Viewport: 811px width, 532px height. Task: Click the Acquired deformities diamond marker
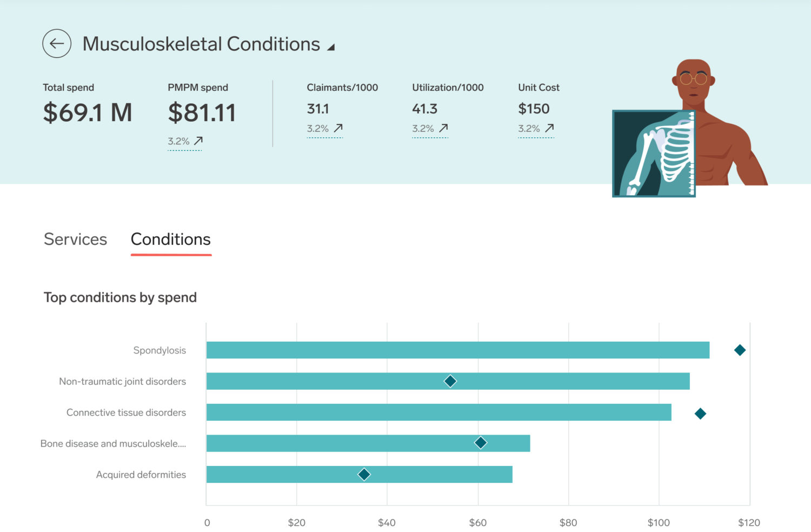click(x=364, y=474)
